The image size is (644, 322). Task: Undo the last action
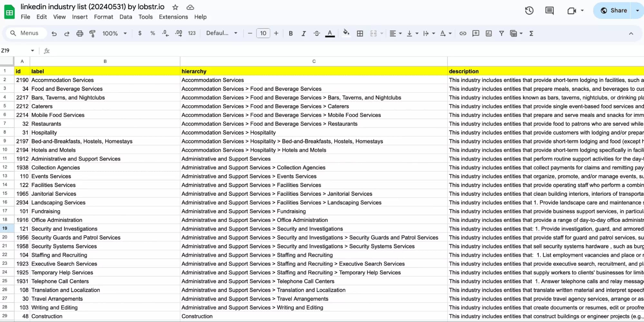tap(54, 33)
